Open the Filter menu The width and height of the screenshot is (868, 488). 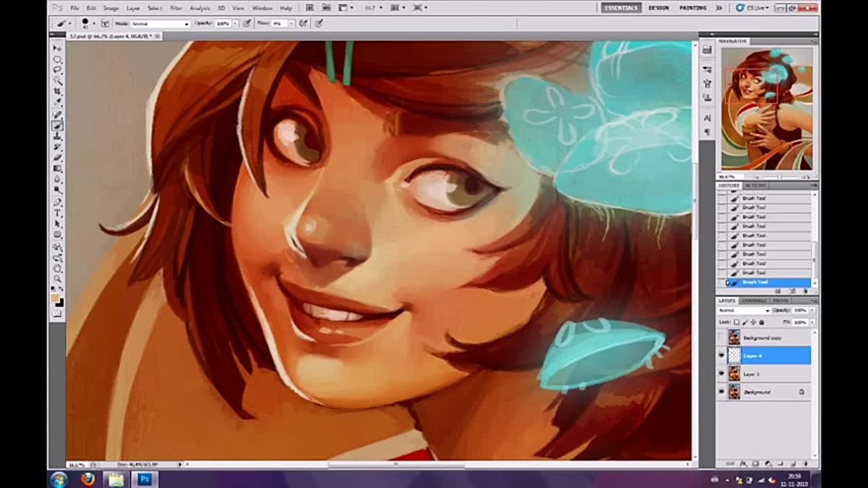176,8
